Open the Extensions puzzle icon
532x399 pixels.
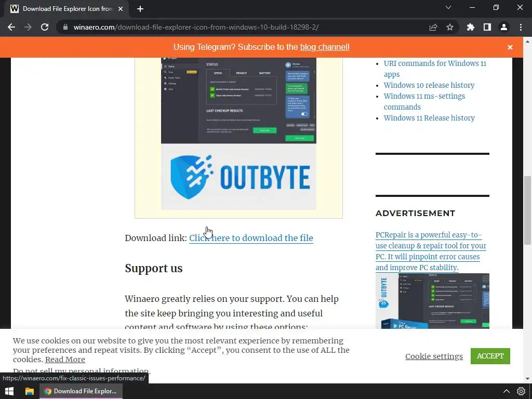click(471, 27)
